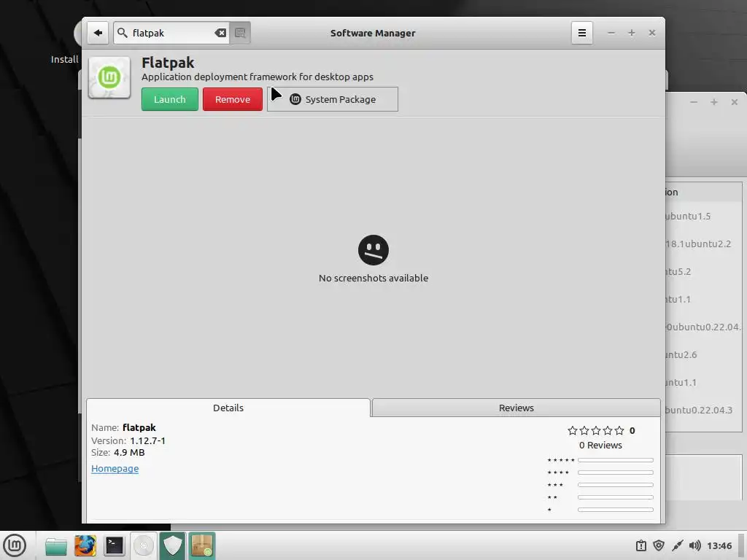The image size is (747, 560).
Task: Switch to the Reviews tab
Action: [x=516, y=408]
